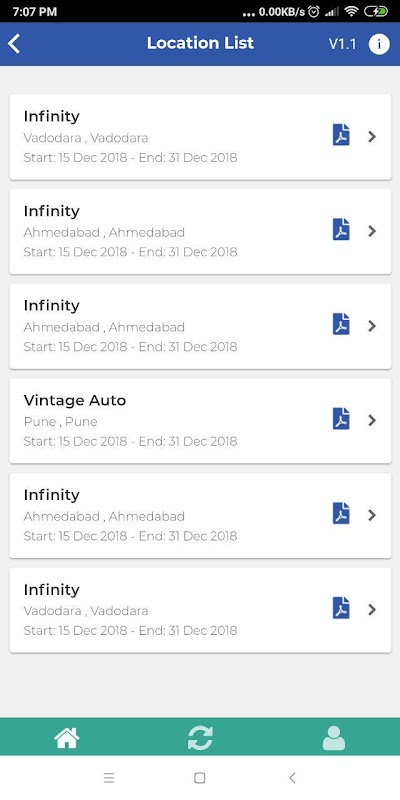
Task: Tap the back arrow in header
Action: (x=14, y=44)
